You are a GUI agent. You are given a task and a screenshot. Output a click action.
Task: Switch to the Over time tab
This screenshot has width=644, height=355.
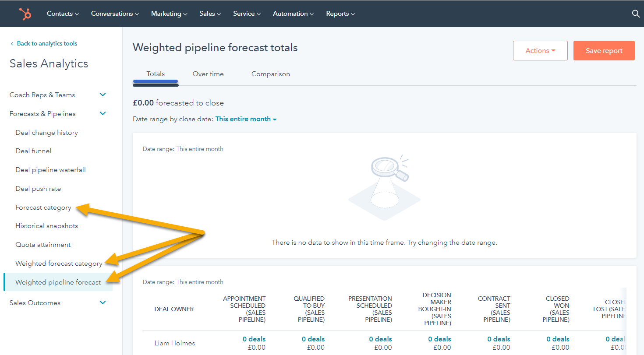point(208,74)
